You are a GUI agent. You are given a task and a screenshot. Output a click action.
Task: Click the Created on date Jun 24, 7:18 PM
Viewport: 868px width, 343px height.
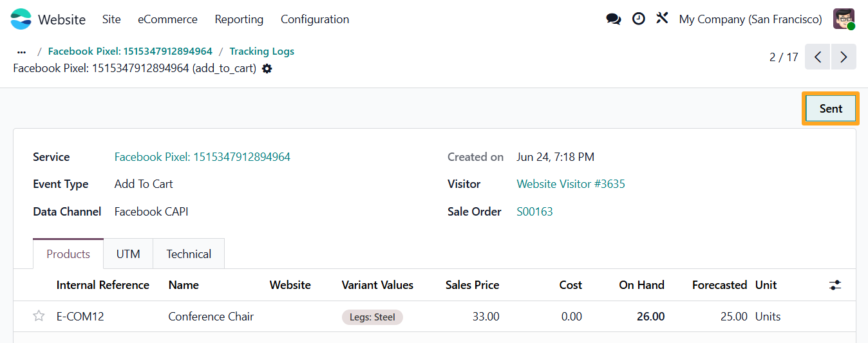556,157
